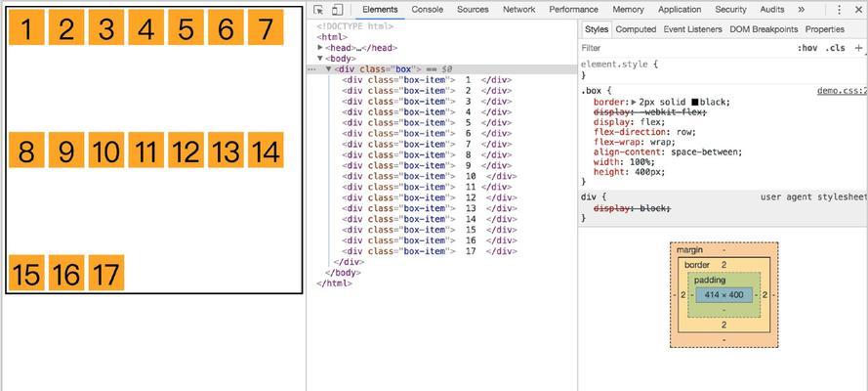Image resolution: width=868 pixels, height=391 pixels.
Task: Open the Elements tab
Action: tap(380, 10)
